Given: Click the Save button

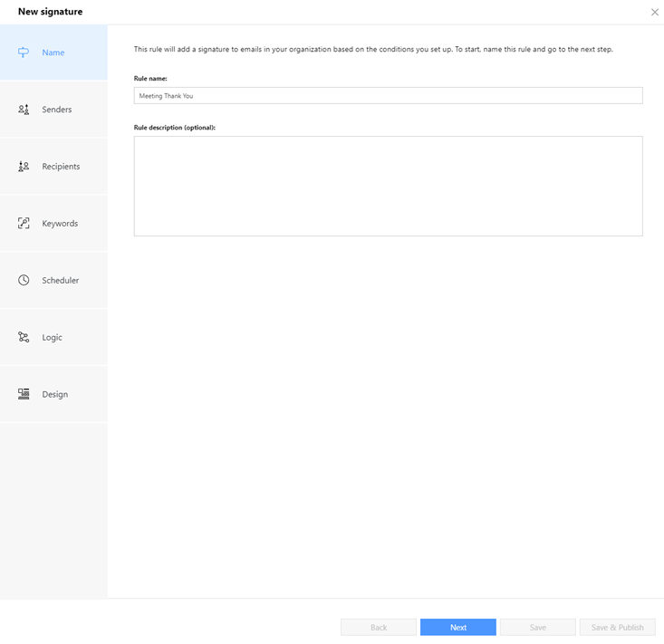Looking at the screenshot, I should pos(537,627).
